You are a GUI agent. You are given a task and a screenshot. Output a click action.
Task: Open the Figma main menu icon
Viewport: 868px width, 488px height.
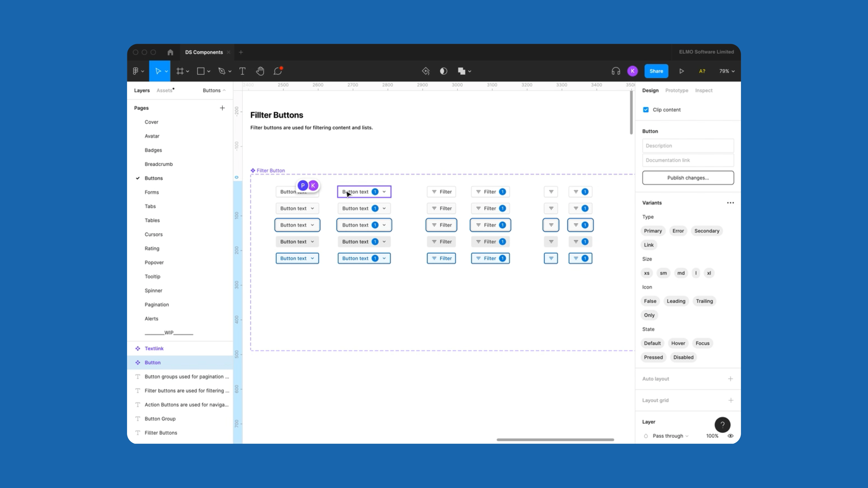[135, 71]
